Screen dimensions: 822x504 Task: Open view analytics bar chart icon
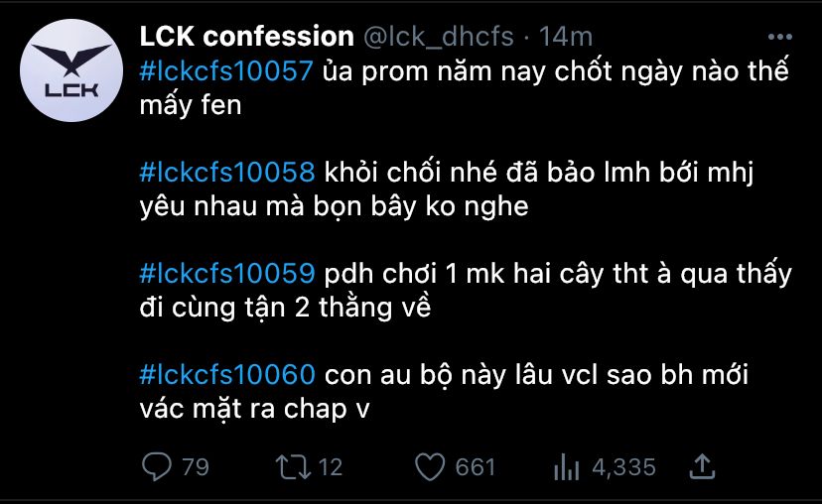pos(566,467)
